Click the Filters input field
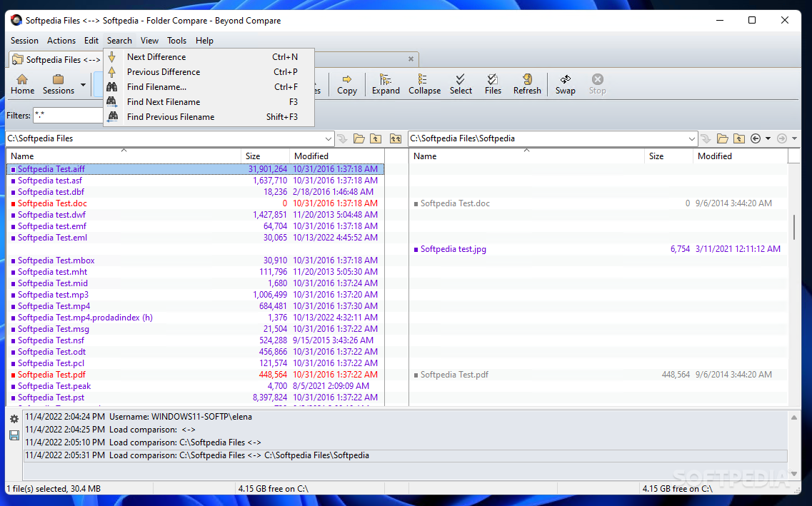Viewport: 812px width, 506px height. (x=68, y=116)
